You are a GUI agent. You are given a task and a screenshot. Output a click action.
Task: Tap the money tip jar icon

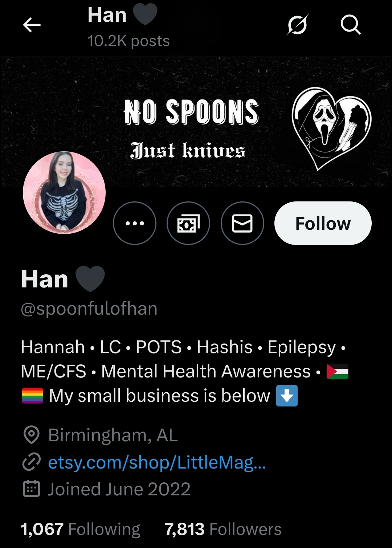188,223
